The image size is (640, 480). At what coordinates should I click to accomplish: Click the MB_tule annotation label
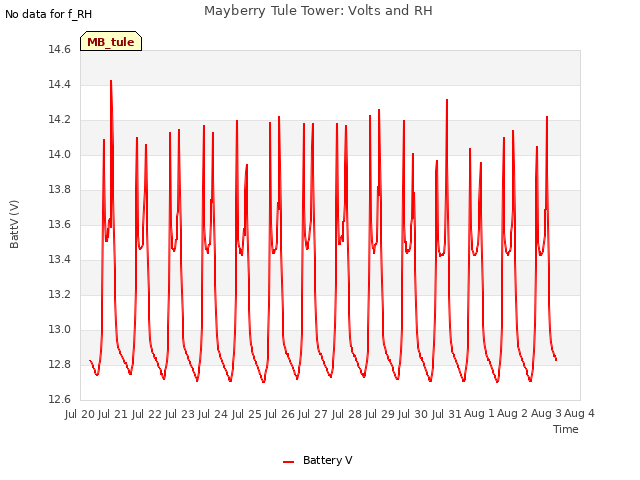(x=111, y=41)
